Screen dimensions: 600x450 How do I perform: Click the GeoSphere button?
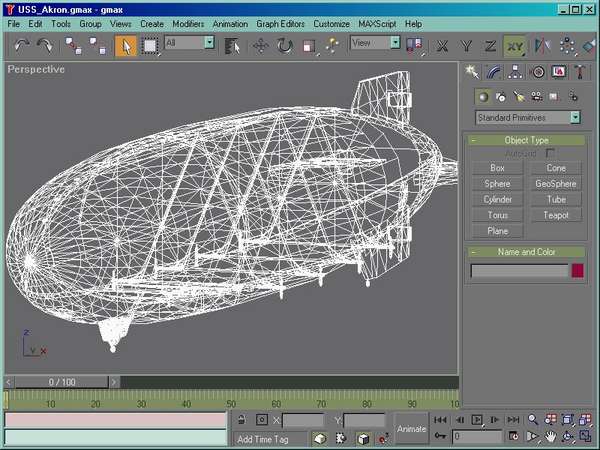[556, 184]
